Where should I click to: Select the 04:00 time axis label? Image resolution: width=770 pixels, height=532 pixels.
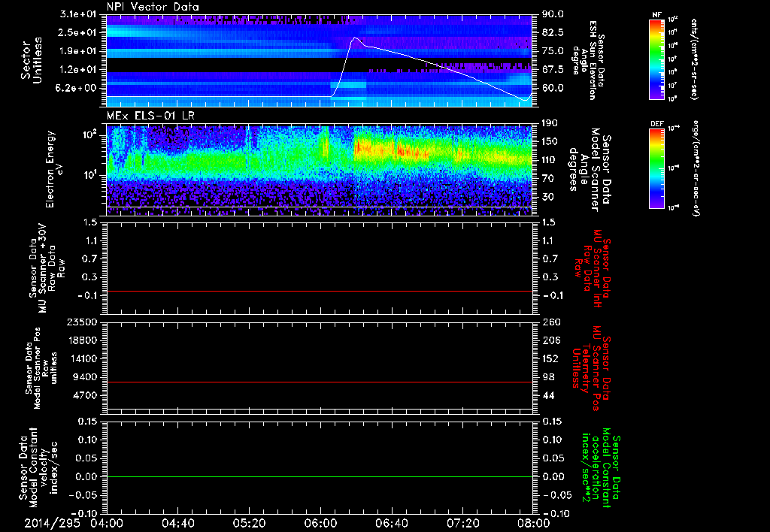107,523
